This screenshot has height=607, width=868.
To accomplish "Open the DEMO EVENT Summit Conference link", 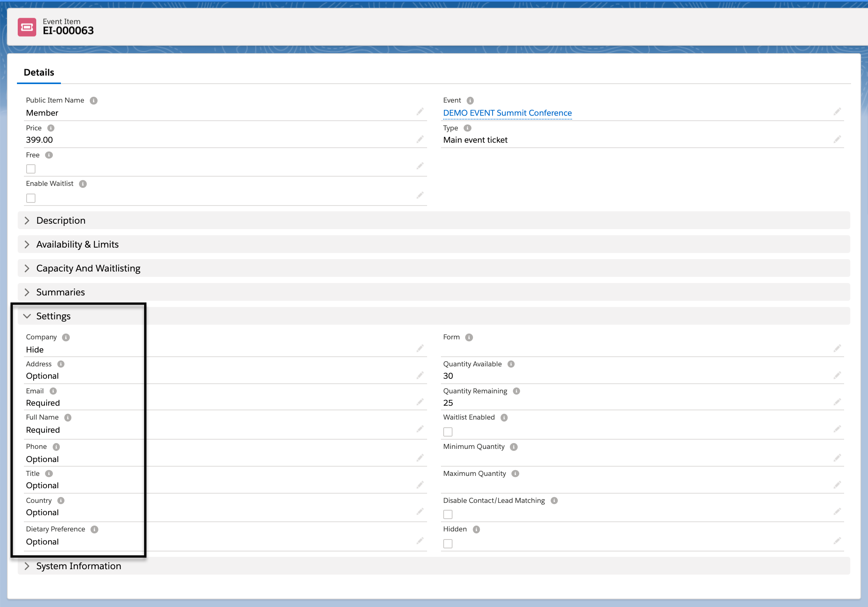I will point(507,113).
